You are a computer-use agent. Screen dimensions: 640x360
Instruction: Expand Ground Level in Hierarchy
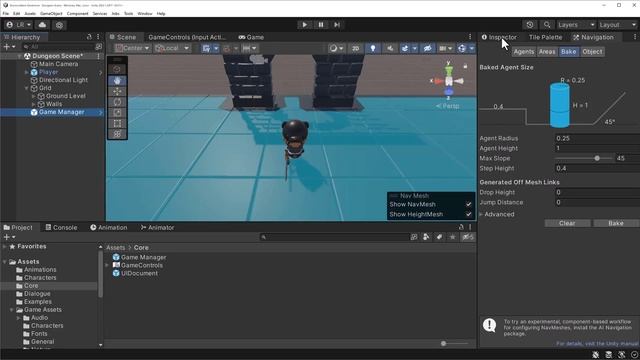(34, 96)
